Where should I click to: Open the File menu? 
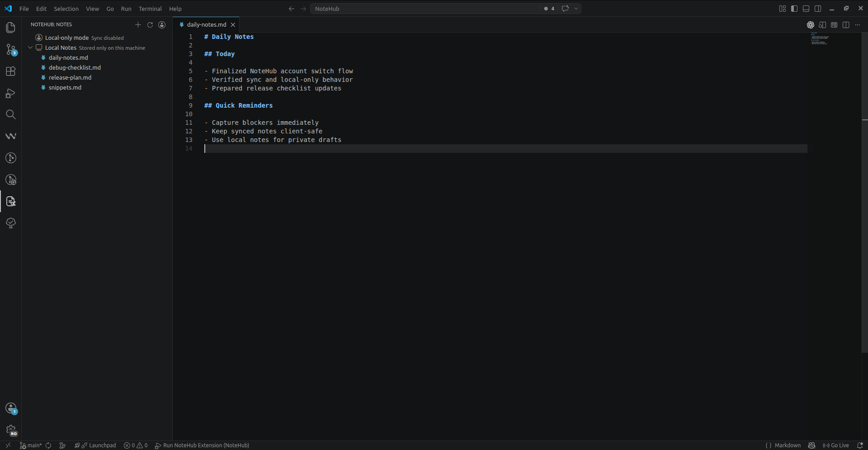pyautogui.click(x=24, y=9)
